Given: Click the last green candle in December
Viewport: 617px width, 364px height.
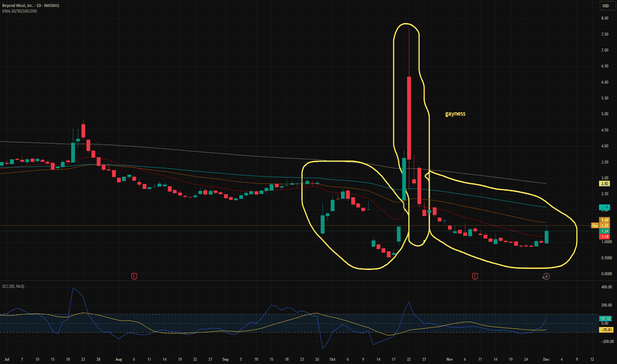Looking at the screenshot, I should [546, 237].
